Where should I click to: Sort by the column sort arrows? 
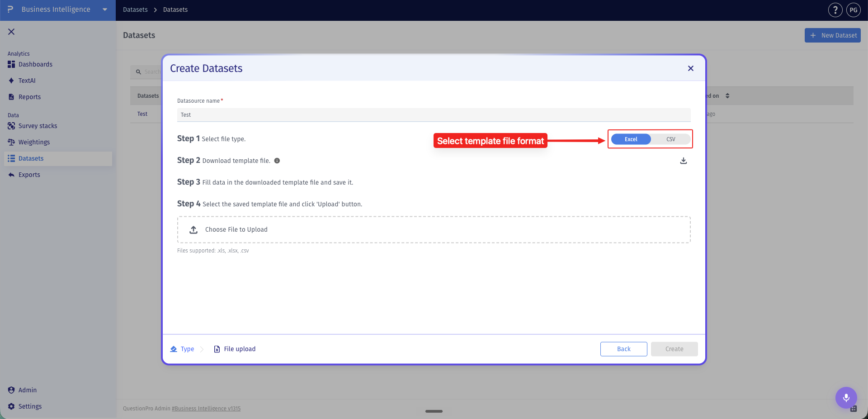click(727, 96)
